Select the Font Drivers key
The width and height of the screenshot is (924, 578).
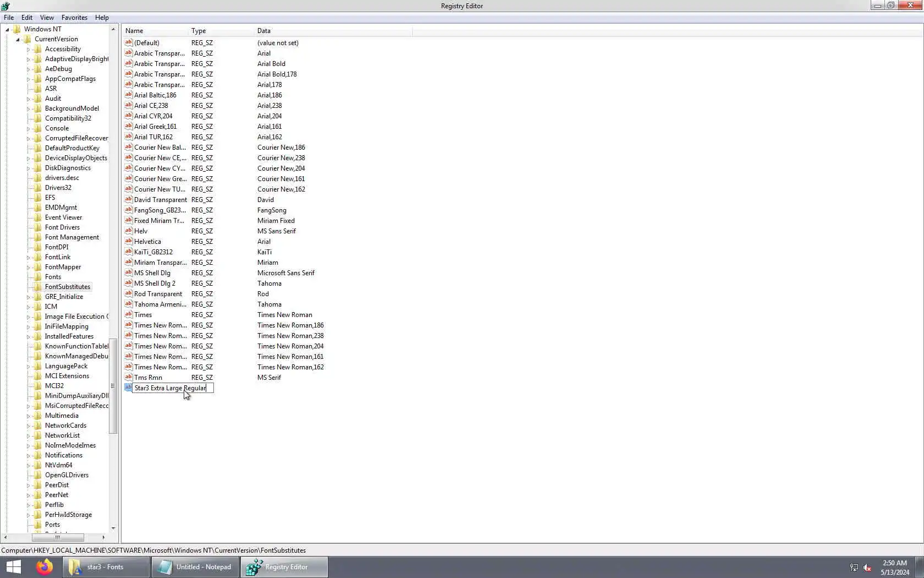click(x=62, y=227)
